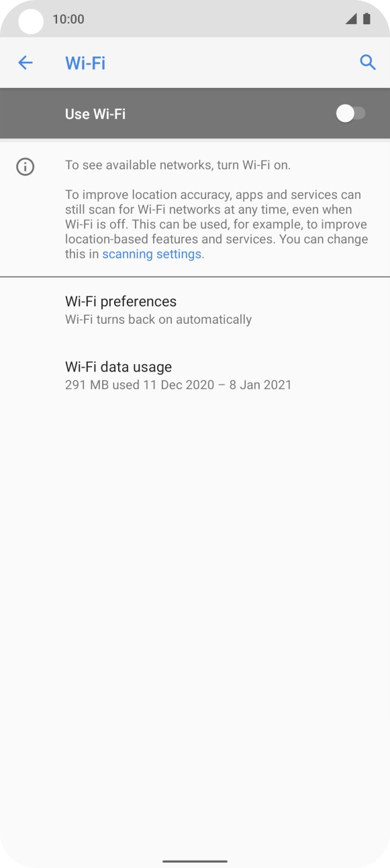The width and height of the screenshot is (390, 868).
Task: Tap the 291 MB usage summary text
Action: pyautogui.click(x=178, y=385)
